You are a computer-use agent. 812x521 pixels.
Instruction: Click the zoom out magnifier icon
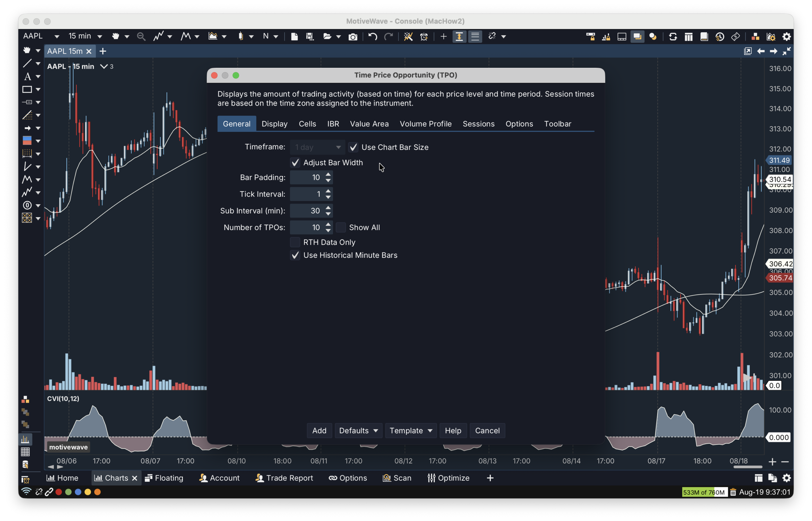tap(141, 36)
